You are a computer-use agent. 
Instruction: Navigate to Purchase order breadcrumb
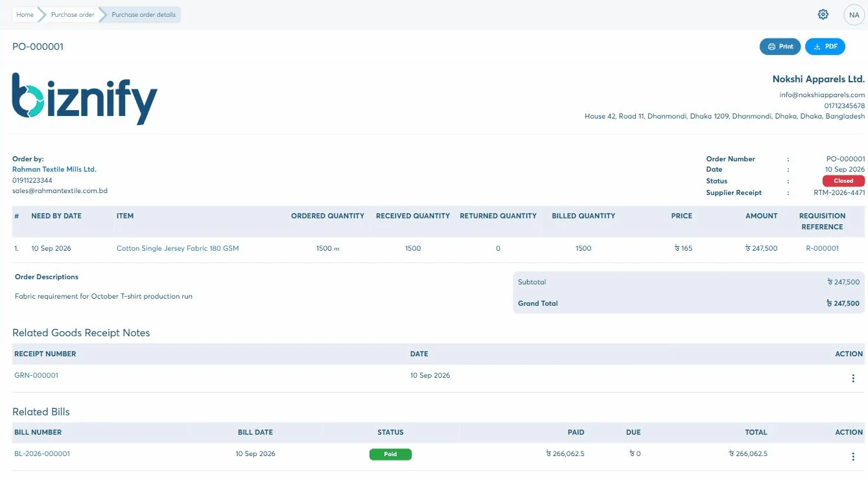pyautogui.click(x=73, y=14)
